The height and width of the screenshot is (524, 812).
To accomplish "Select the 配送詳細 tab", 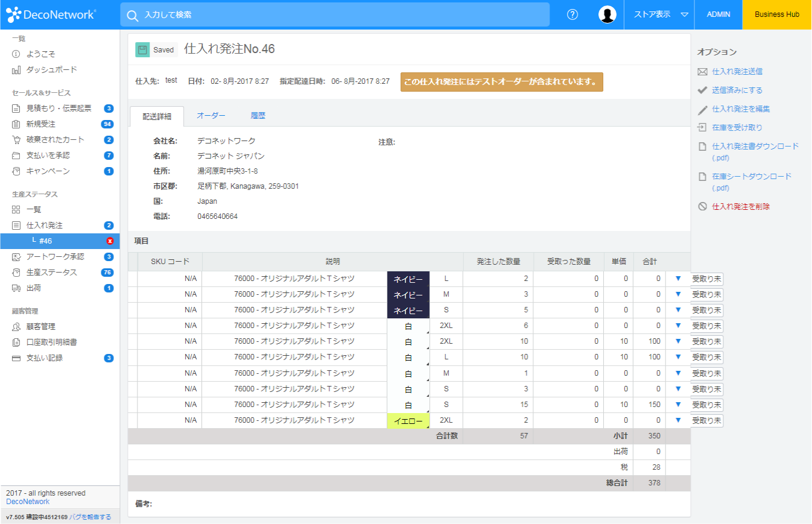I will point(157,116).
